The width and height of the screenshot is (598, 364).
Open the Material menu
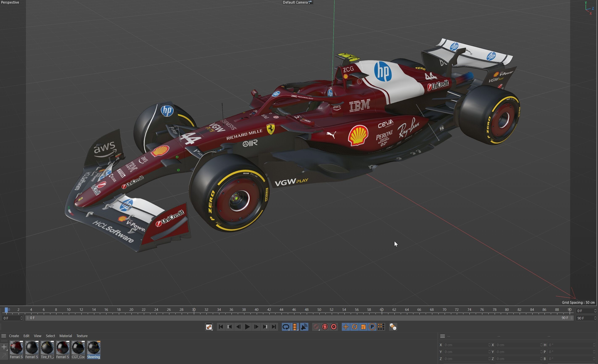[66, 336]
